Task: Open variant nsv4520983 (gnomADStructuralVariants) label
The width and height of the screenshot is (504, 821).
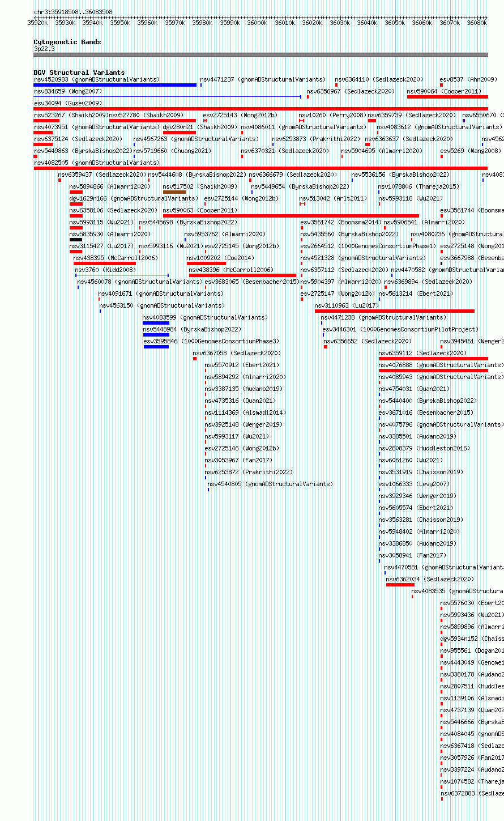Action: (97, 79)
